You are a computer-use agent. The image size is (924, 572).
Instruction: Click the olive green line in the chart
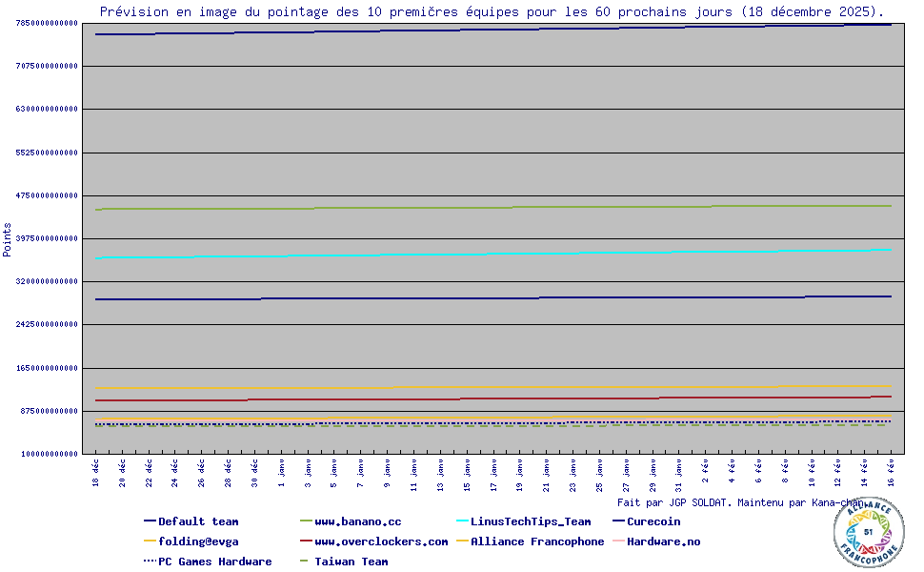476,208
